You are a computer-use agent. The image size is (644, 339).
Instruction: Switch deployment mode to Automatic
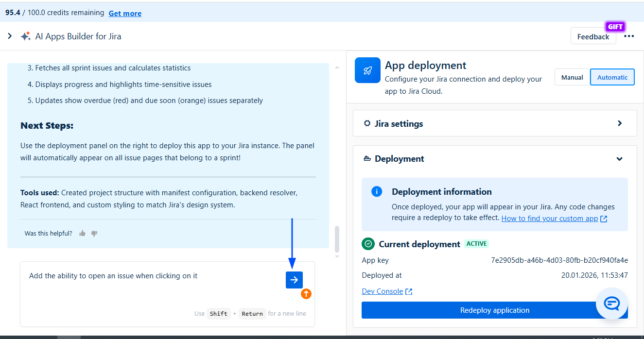click(x=612, y=77)
